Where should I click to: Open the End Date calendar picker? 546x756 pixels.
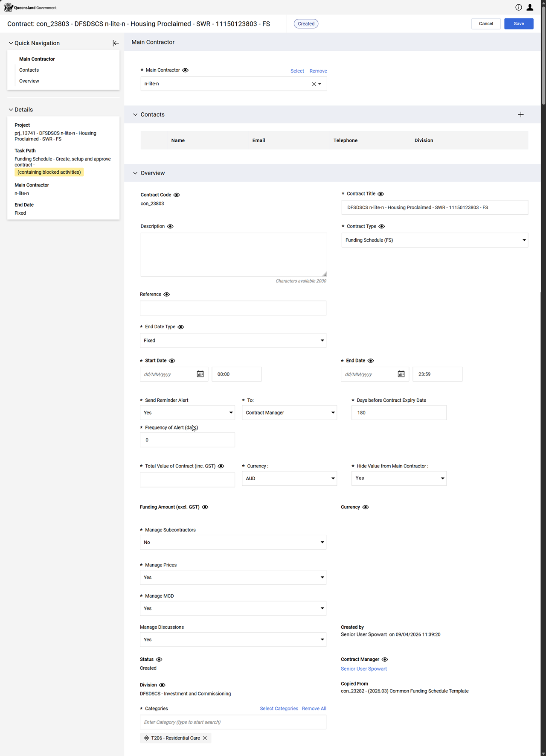coord(401,374)
